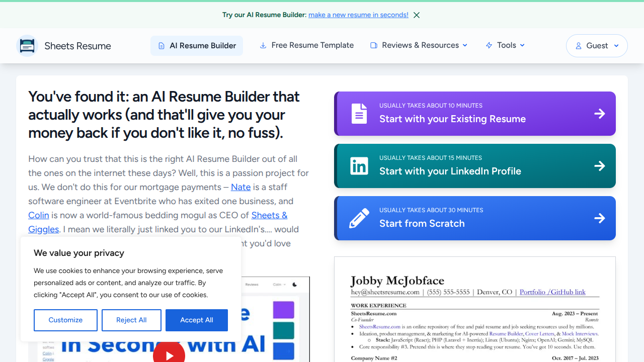The height and width of the screenshot is (362, 644).
Task: Dismiss the AI Resume Builder promo banner
Action: pos(416,15)
